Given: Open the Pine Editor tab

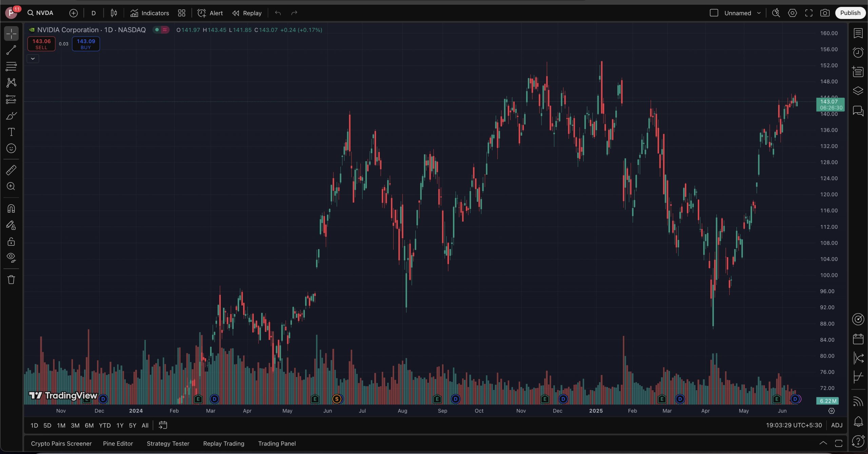Looking at the screenshot, I should [118, 443].
